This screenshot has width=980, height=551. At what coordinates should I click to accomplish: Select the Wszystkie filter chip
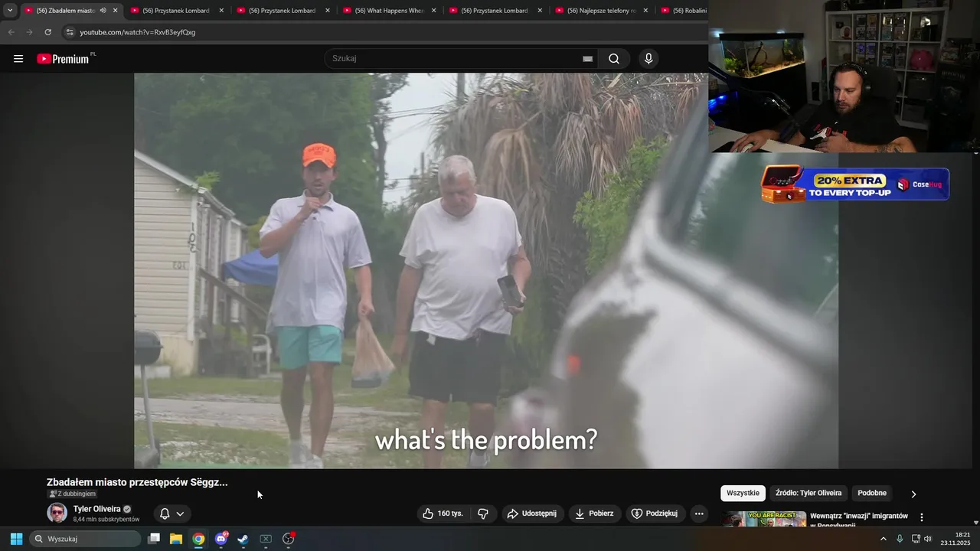[743, 493]
